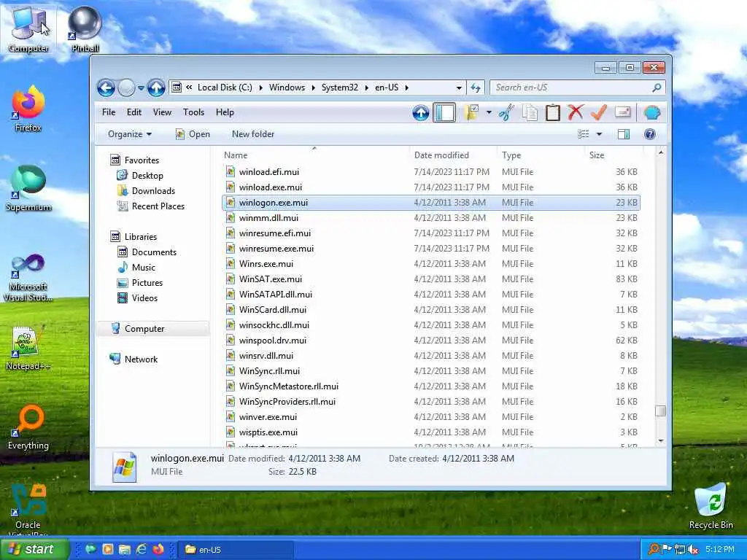
Task: Expand the arrow after Local Disk (C:)
Action: [x=261, y=87]
